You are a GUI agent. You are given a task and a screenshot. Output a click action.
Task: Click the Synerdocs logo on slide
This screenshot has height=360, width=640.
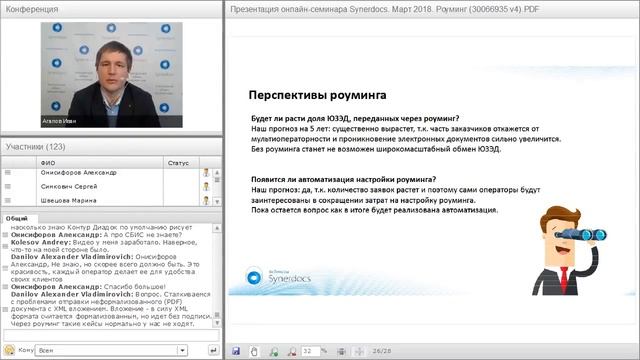click(278, 277)
